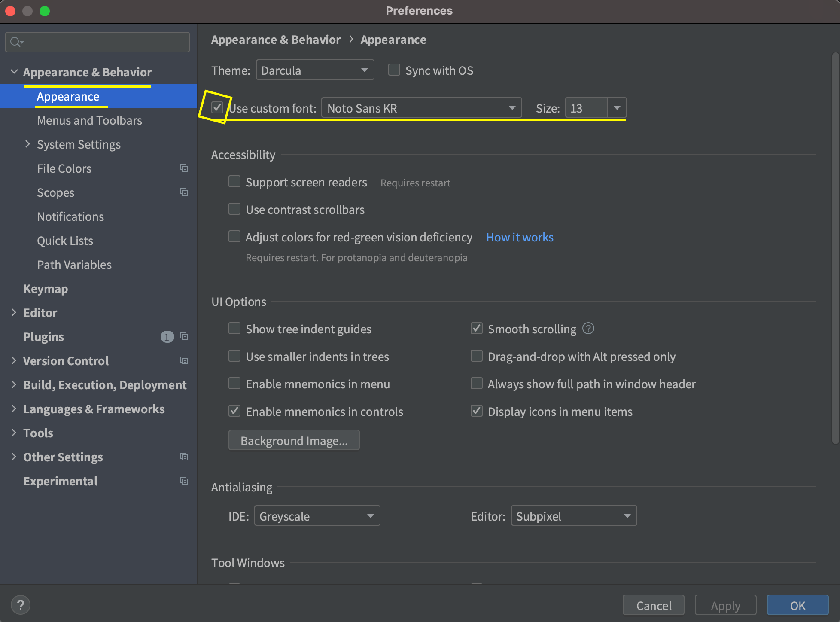Click the Plugins update badge showing 1

pyautogui.click(x=167, y=337)
